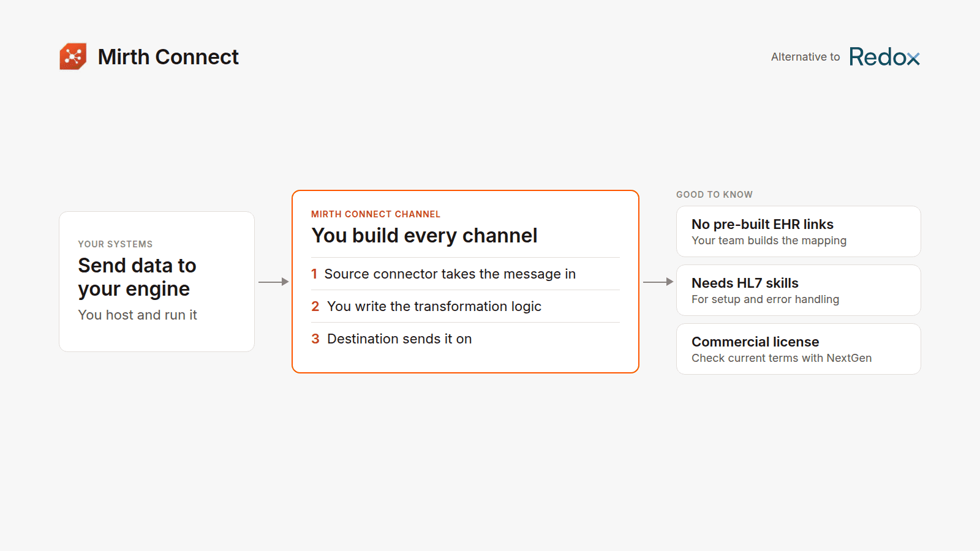Open the 'Commercial license' card
The height and width of the screenshot is (551, 980).
(x=799, y=349)
